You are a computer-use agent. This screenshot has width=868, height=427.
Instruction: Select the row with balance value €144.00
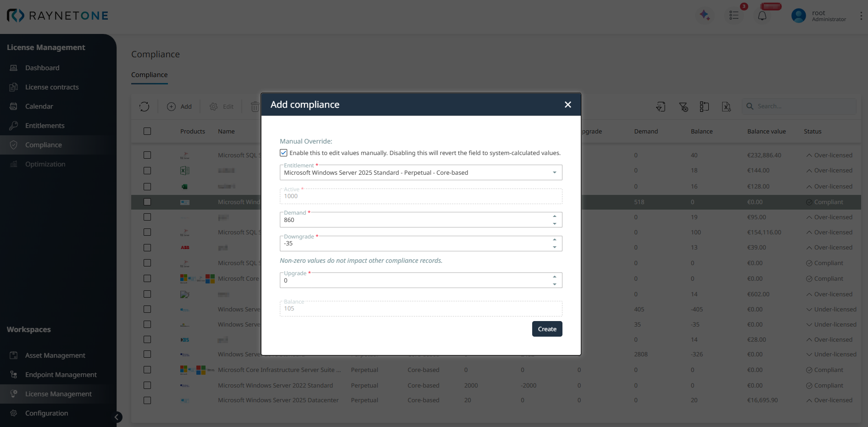147,171
